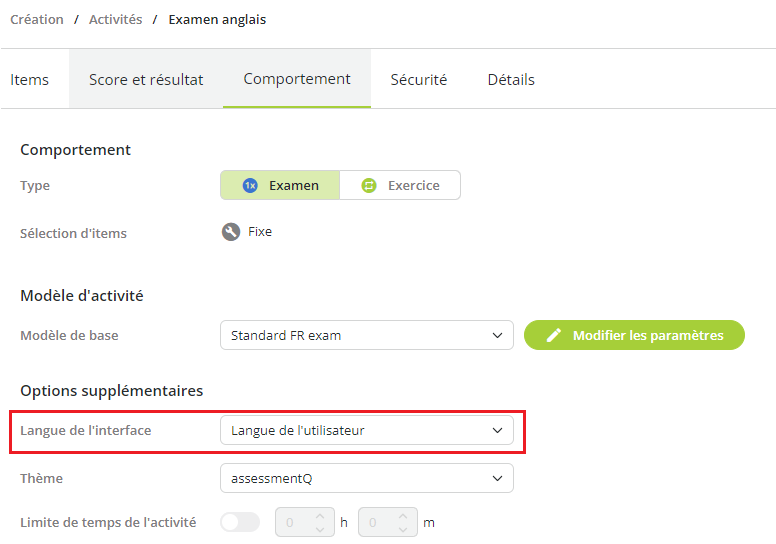Open the Modèle de base dropdown
The image size is (776, 544).
[x=367, y=336]
